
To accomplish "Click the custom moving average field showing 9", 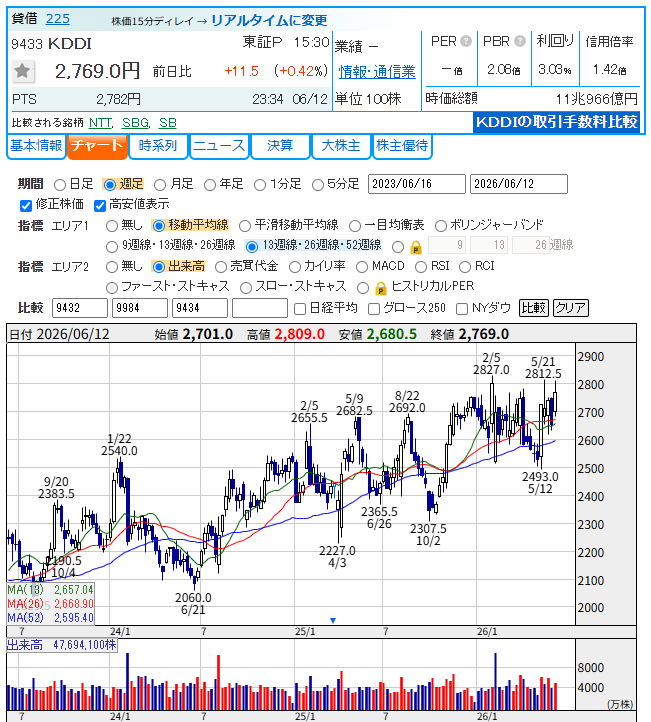I will tap(447, 245).
